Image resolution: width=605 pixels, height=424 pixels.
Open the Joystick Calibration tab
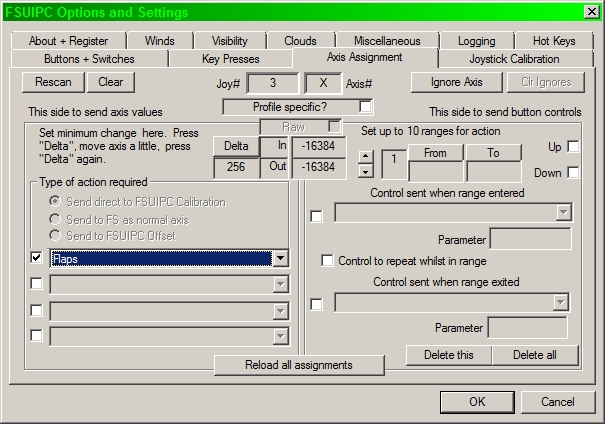[514, 59]
